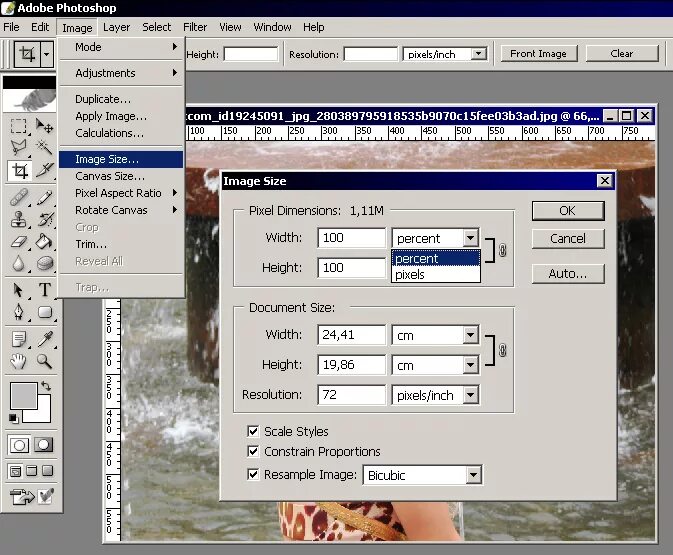Switch to full screen mode with menu bar

[x=32, y=471]
